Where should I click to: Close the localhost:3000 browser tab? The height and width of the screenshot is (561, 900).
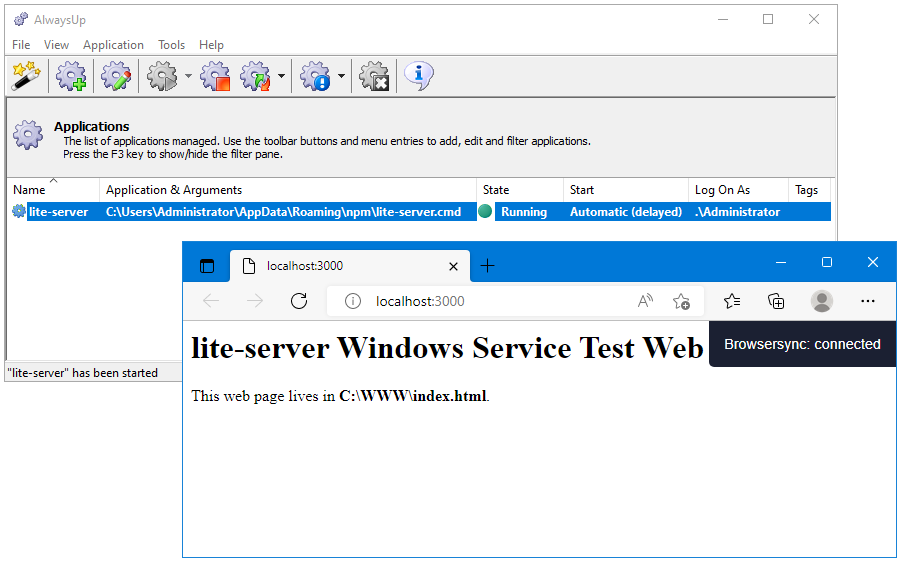(x=453, y=266)
